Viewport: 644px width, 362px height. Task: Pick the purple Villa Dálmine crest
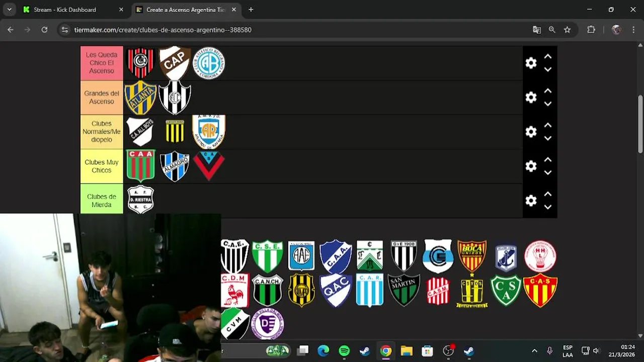[267, 324]
